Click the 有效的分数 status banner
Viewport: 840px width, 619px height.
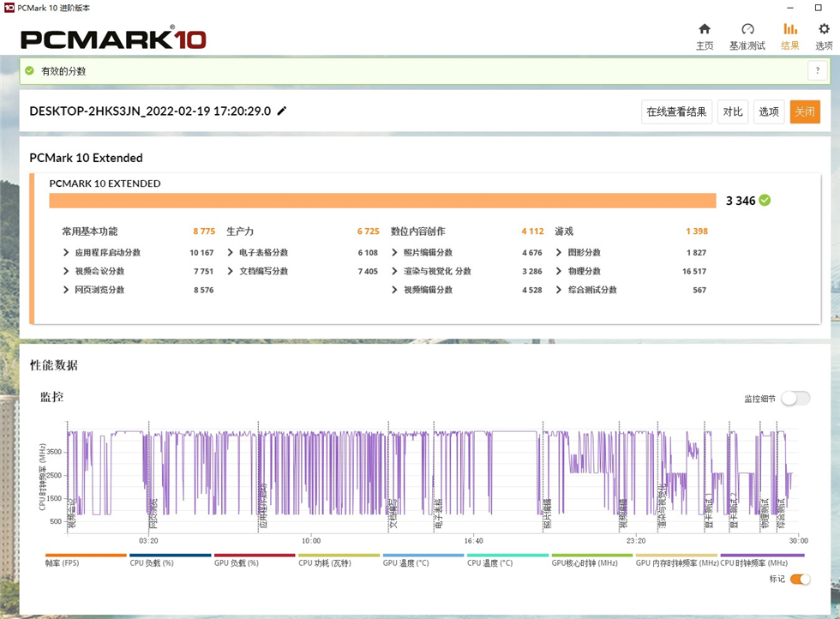coord(425,71)
